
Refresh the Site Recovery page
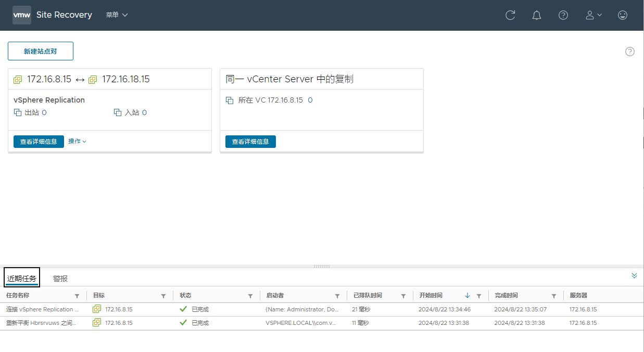pyautogui.click(x=510, y=15)
